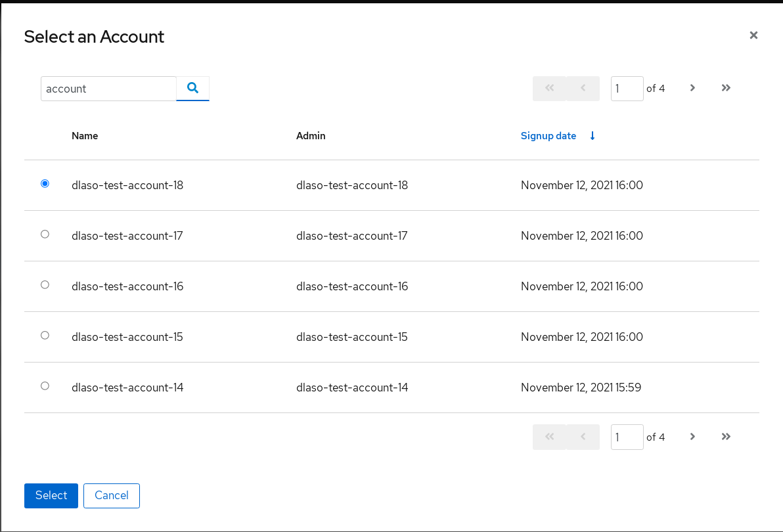Choose the dlaso-test-account-16 radio option
Image resolution: width=783 pixels, height=532 pixels.
(x=45, y=285)
